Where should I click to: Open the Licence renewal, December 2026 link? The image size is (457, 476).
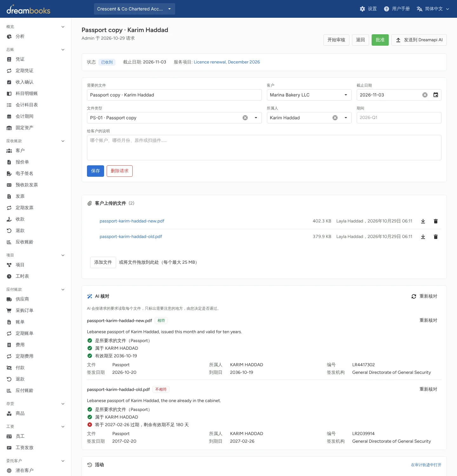coord(227,62)
